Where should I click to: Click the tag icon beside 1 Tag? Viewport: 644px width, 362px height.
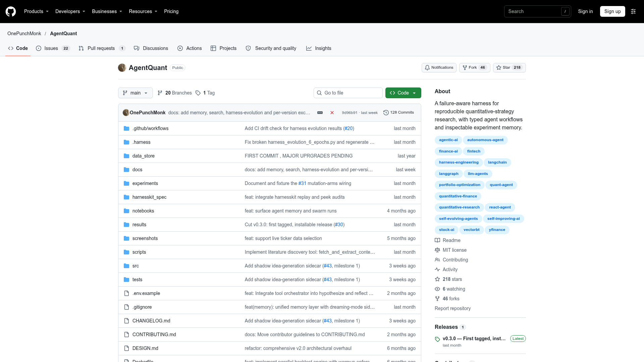198,93
